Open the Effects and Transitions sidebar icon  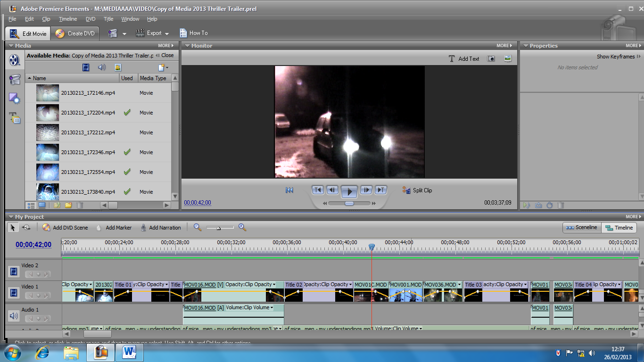pyautogui.click(x=15, y=99)
